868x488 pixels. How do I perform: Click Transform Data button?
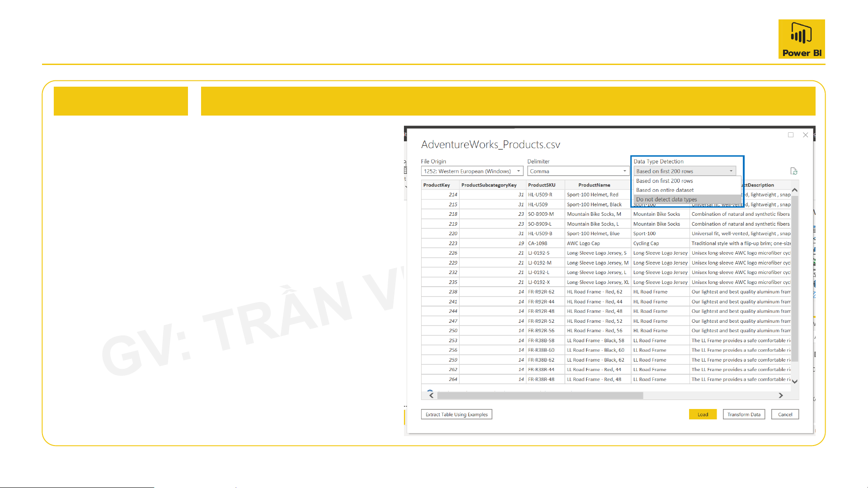point(743,414)
